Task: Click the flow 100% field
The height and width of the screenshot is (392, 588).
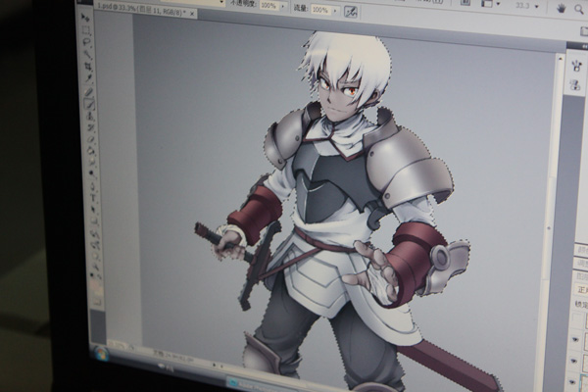Action: (320, 10)
